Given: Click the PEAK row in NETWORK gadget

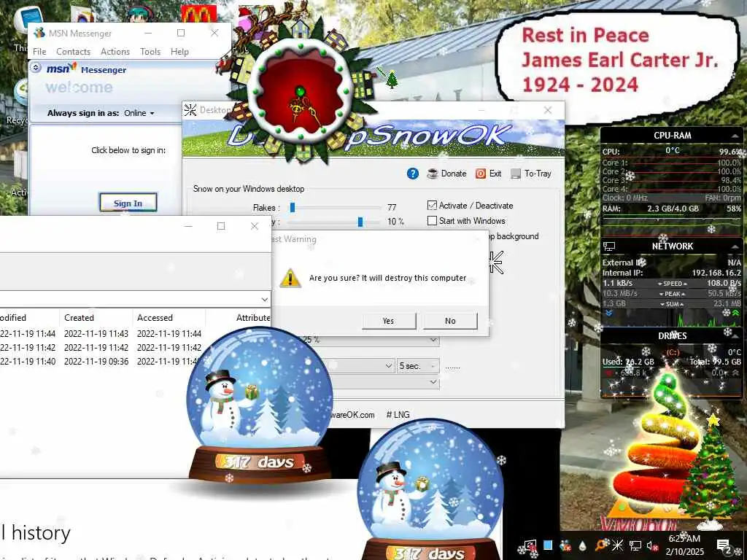Looking at the screenshot, I should [672, 294].
